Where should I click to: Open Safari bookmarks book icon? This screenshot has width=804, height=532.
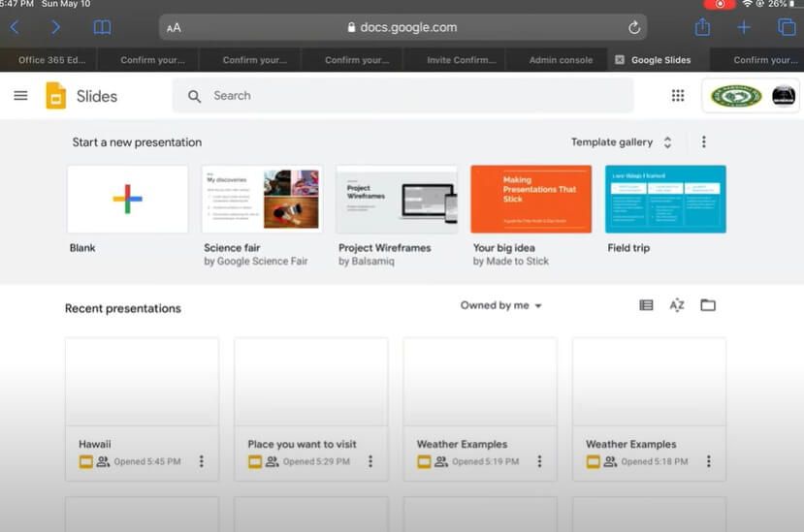point(102,27)
